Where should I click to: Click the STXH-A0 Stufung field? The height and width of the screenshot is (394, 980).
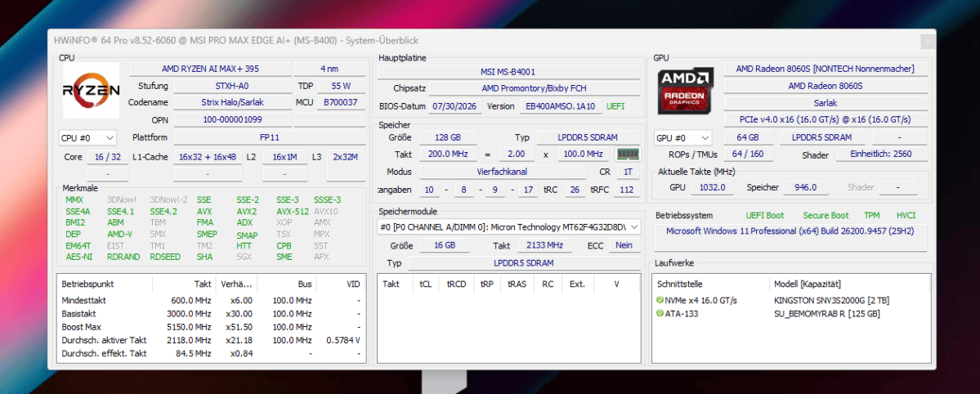pos(232,86)
